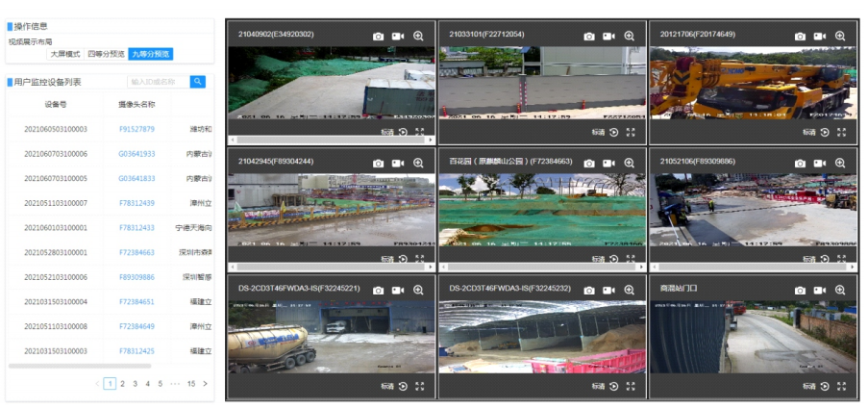Open page 3 in device list pagination

point(136,383)
